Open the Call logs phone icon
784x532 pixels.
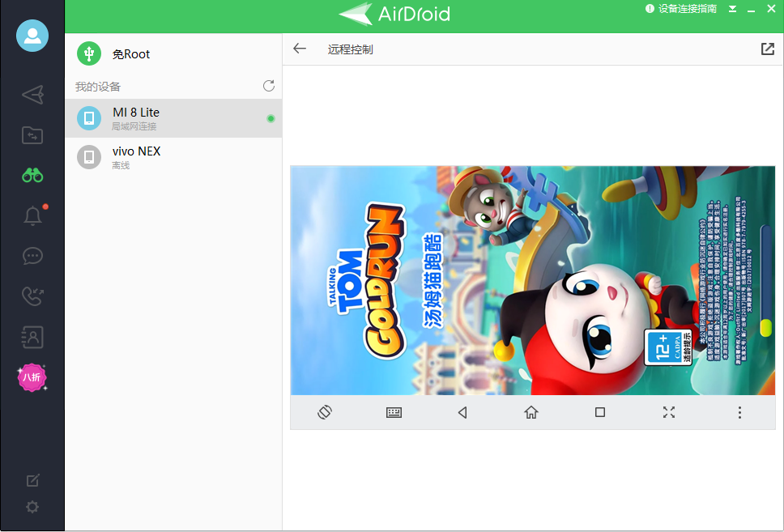[32, 296]
